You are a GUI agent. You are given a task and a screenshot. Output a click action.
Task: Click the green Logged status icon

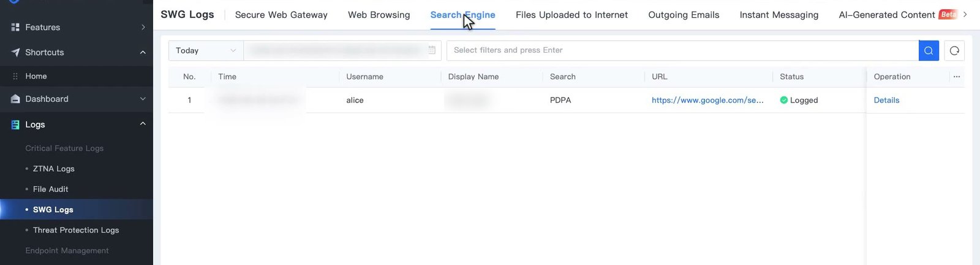783,100
